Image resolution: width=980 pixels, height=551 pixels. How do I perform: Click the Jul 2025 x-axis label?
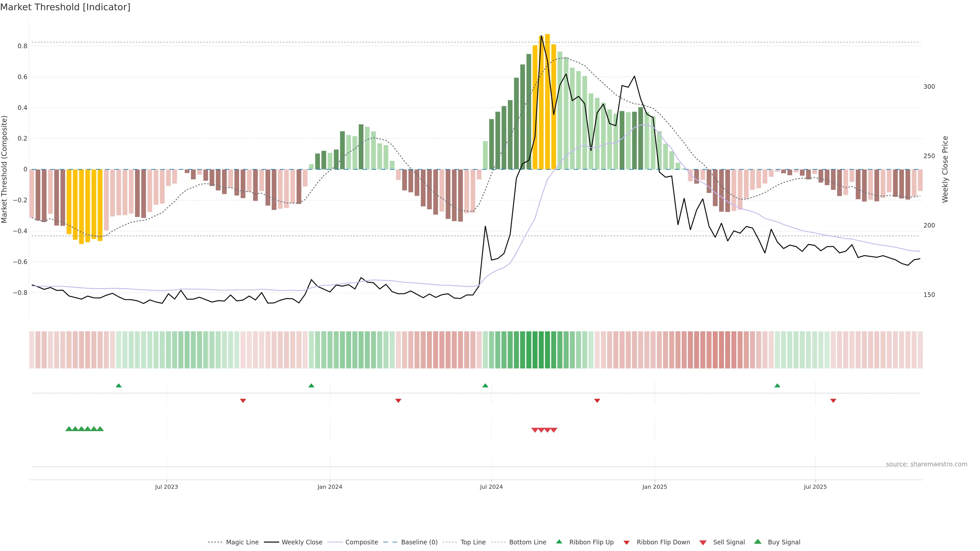815,487
